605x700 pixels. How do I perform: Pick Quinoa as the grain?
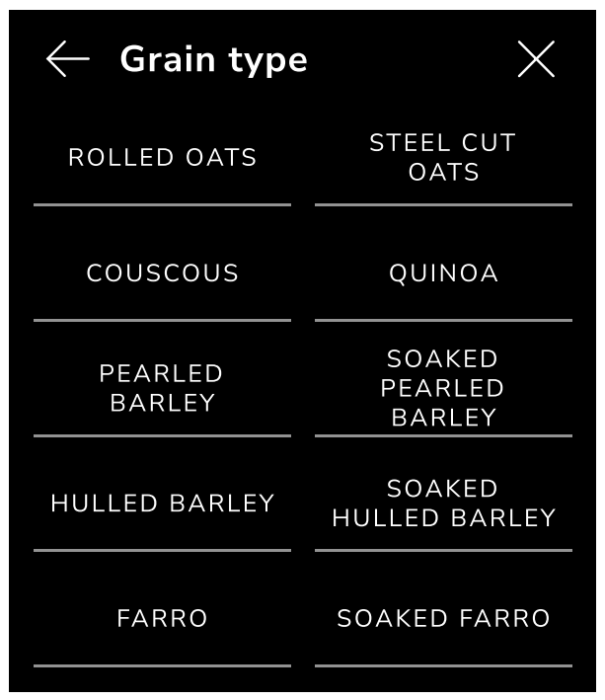(x=443, y=273)
